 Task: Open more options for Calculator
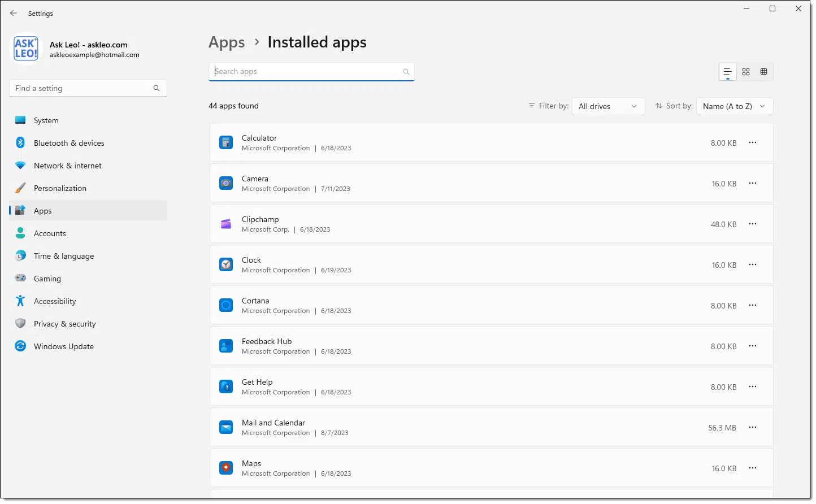753,142
